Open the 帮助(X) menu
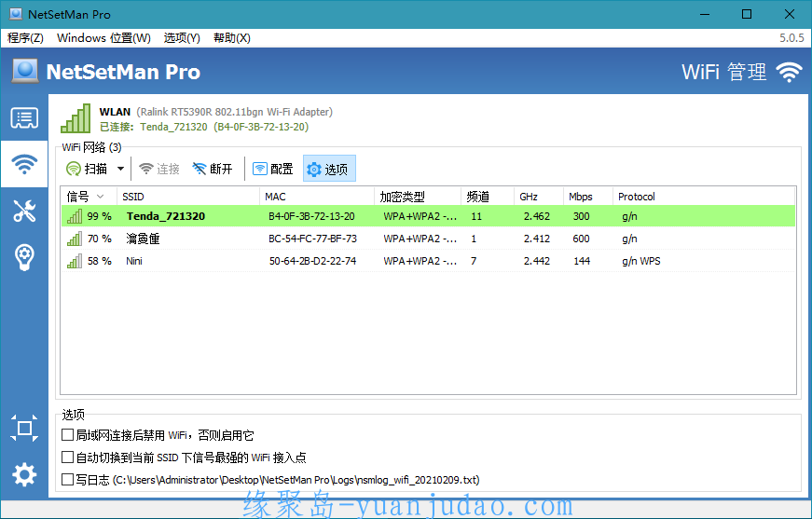The width and height of the screenshot is (812, 519). pos(232,38)
